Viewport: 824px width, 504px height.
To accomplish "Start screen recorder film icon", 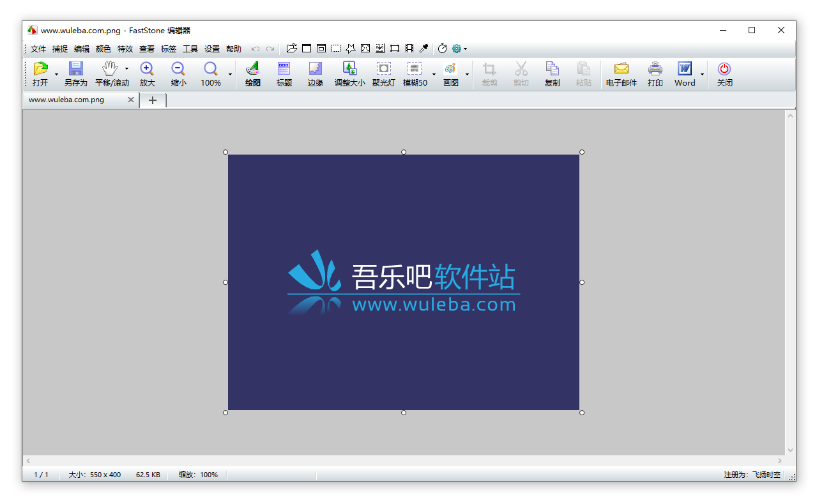I will click(x=409, y=49).
